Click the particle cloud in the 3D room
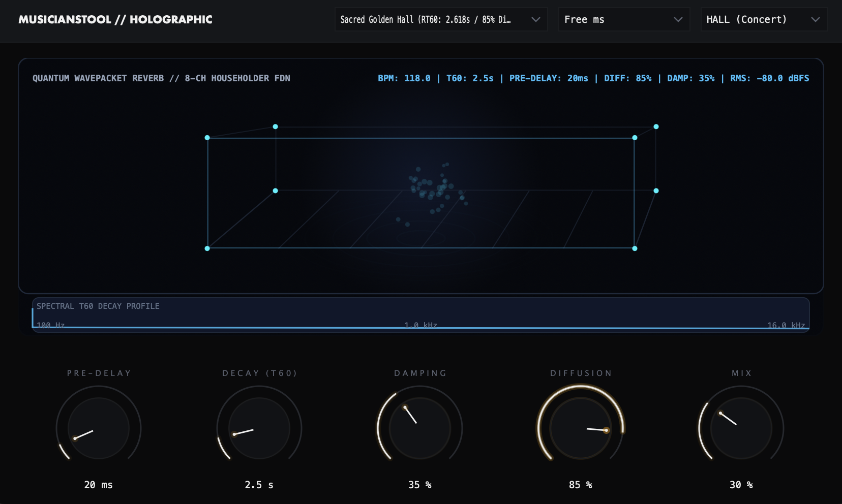 (x=432, y=193)
